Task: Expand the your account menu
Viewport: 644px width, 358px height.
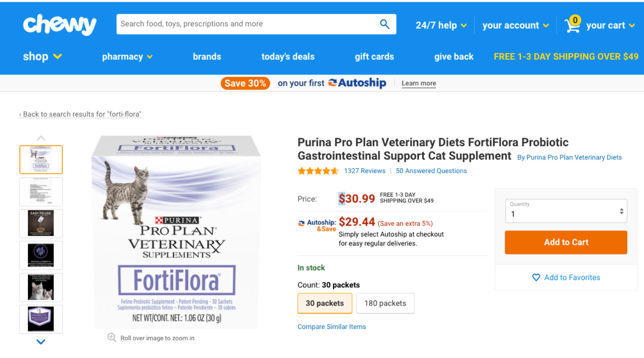Action: [515, 25]
